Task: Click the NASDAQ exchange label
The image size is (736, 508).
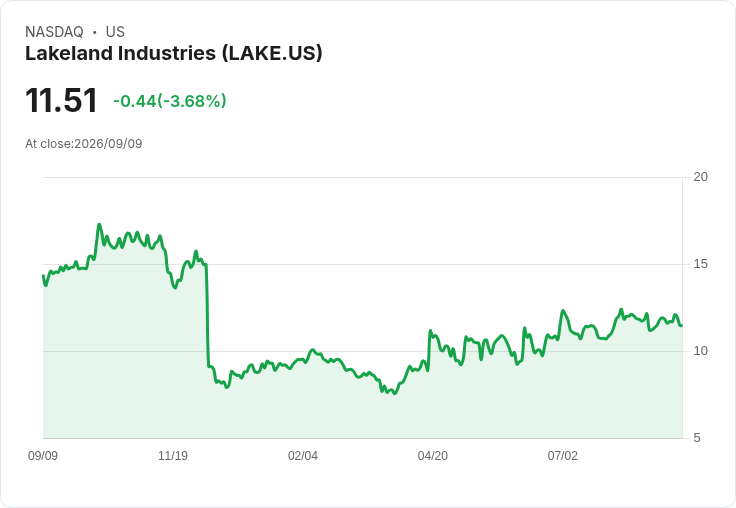Action: click(x=54, y=32)
